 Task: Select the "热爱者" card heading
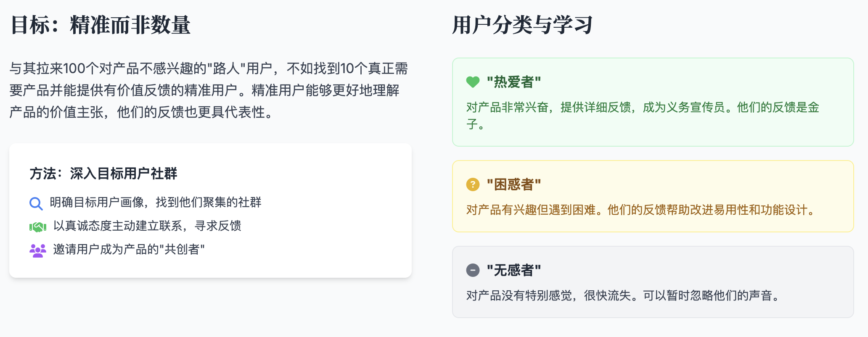pyautogui.click(x=513, y=82)
